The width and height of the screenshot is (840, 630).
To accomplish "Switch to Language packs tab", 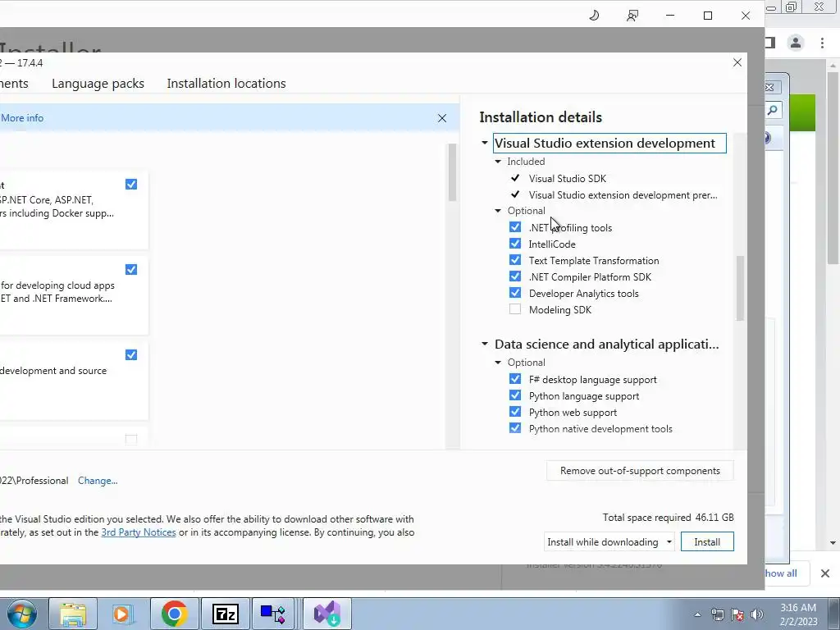I will [98, 84].
